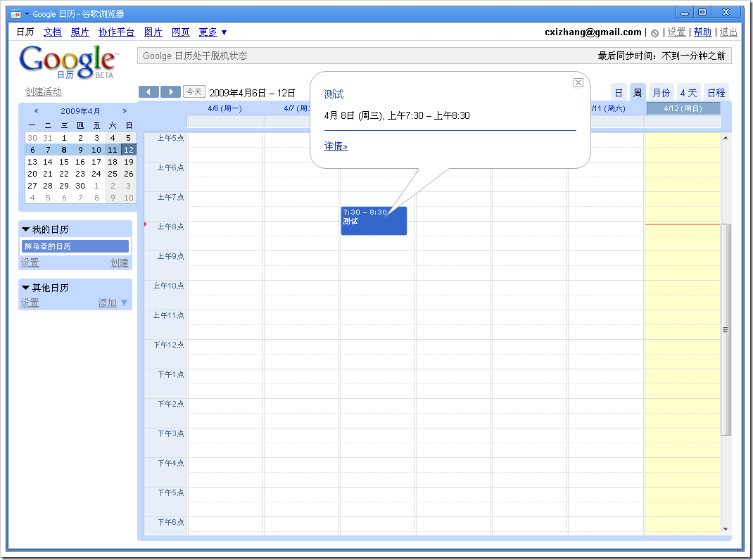Go to previous week arrow button
Image resolution: width=753 pixels, height=560 pixels.
click(149, 91)
